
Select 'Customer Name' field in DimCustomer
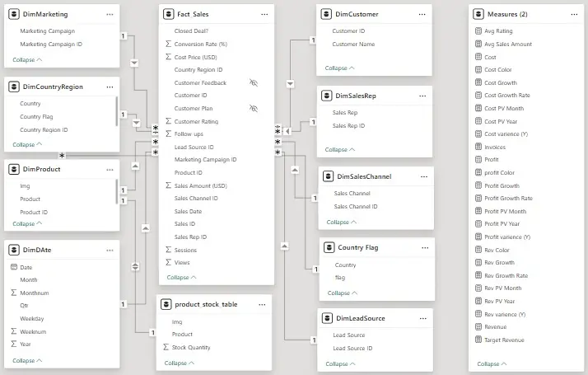(x=353, y=44)
